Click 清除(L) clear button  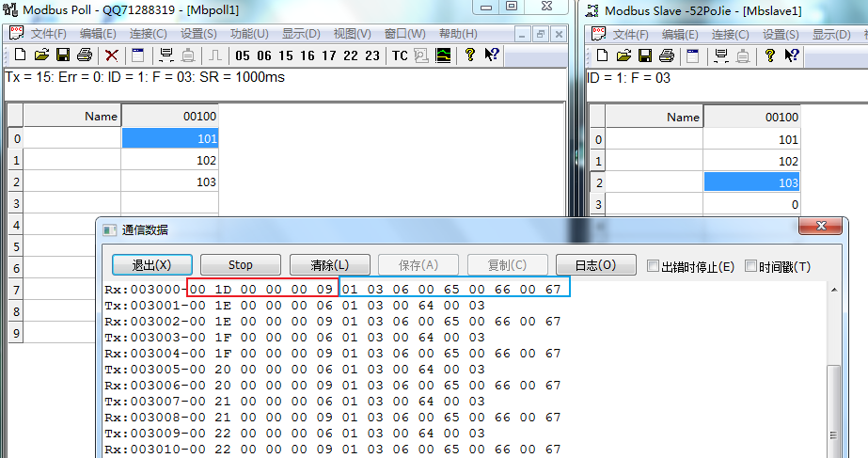coord(329,264)
